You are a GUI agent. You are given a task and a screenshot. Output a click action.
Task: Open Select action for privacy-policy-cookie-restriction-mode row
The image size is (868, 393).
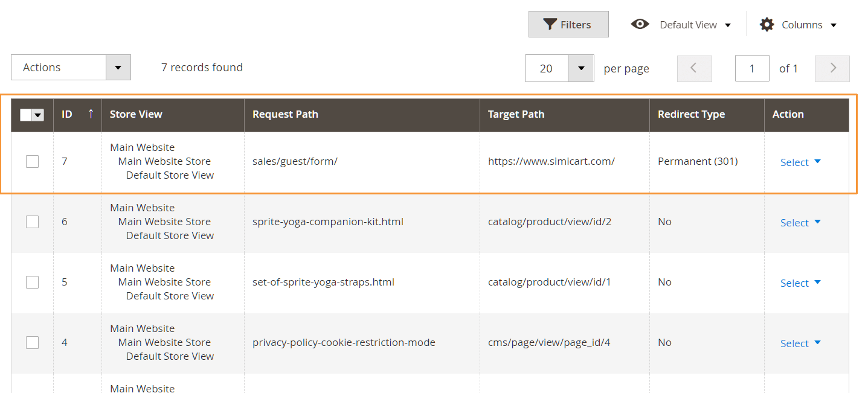pyautogui.click(x=800, y=343)
